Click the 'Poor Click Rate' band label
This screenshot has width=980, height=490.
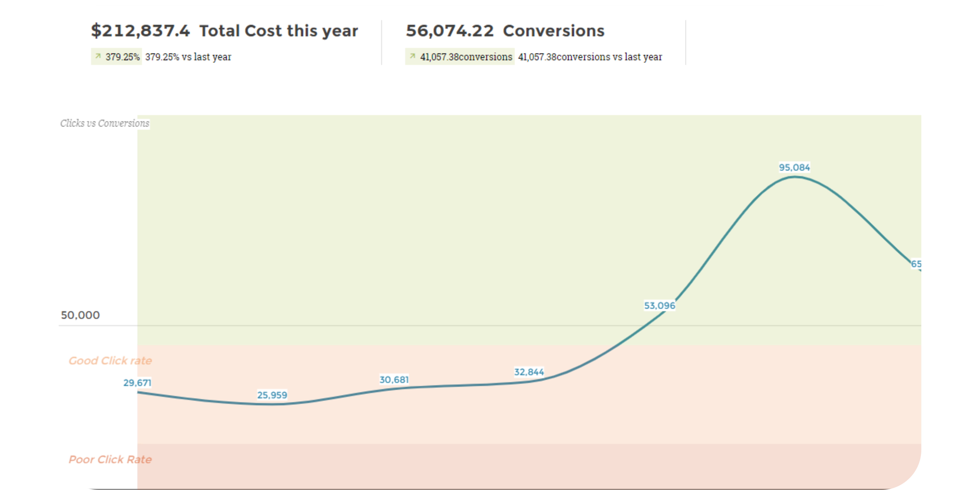coord(110,460)
